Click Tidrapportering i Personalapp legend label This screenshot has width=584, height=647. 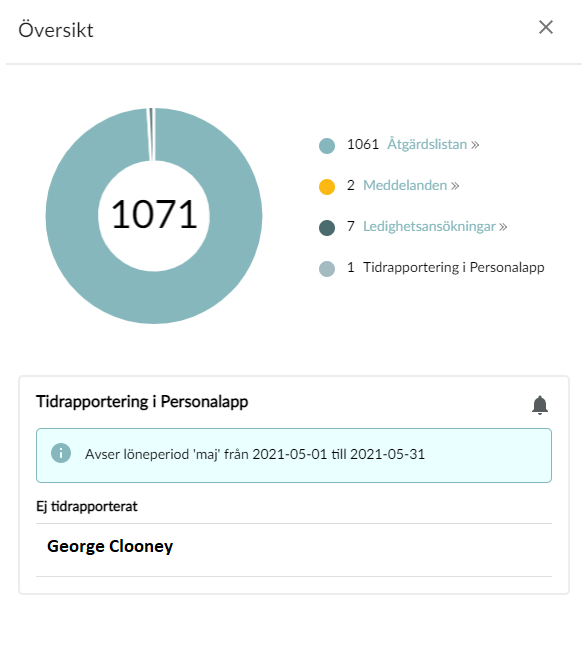click(454, 268)
